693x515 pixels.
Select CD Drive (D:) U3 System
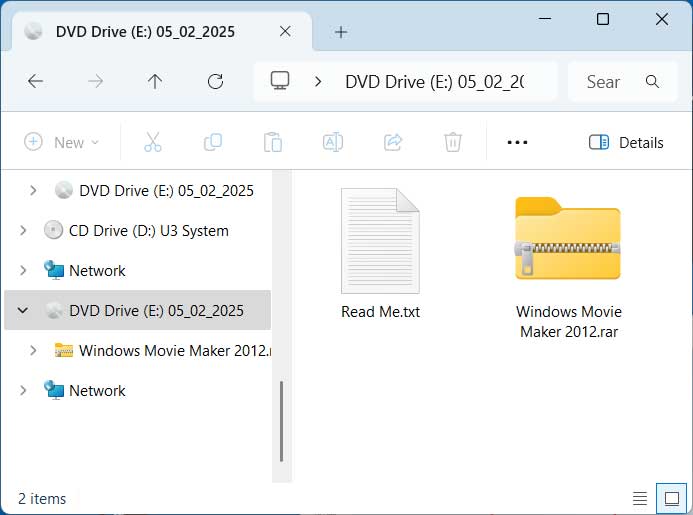148,231
